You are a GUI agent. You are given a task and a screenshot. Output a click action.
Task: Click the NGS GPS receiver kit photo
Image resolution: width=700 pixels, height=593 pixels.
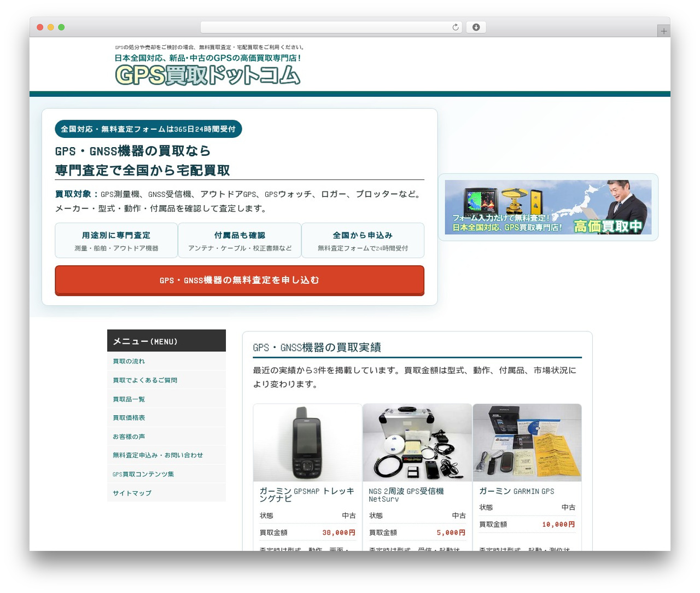417,443
